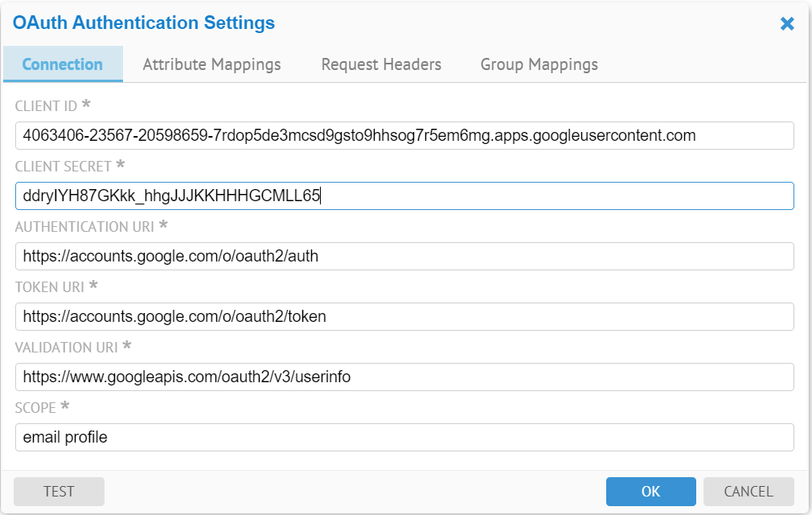The image size is (812, 515).
Task: Focus the Client Secret text box
Action: point(404,196)
